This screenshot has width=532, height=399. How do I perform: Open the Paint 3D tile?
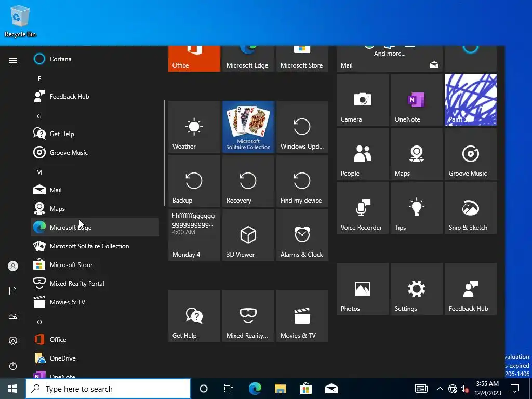coord(471,100)
